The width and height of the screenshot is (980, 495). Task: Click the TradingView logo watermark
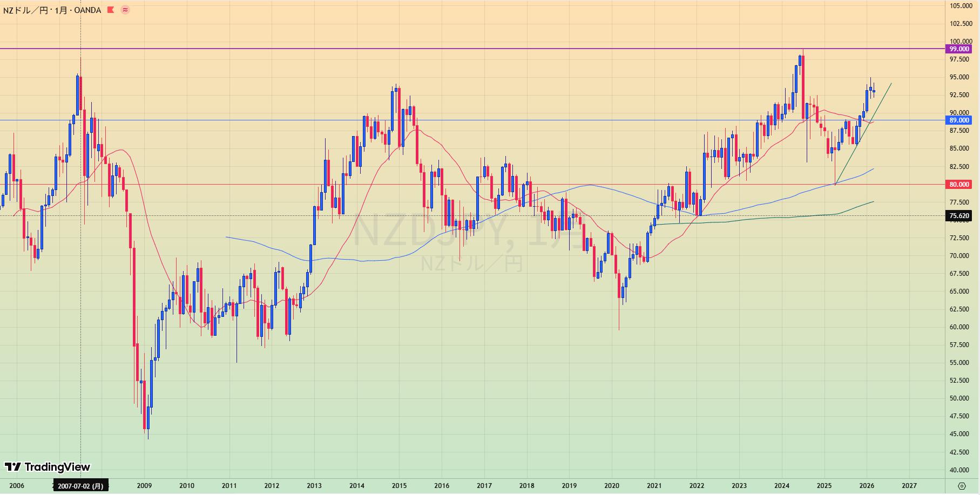point(48,467)
